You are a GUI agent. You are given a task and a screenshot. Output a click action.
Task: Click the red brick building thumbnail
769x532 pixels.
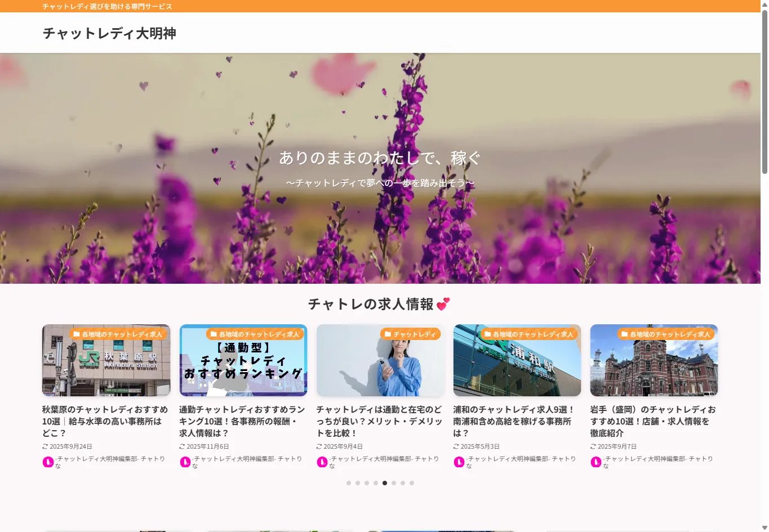pyautogui.click(x=654, y=366)
